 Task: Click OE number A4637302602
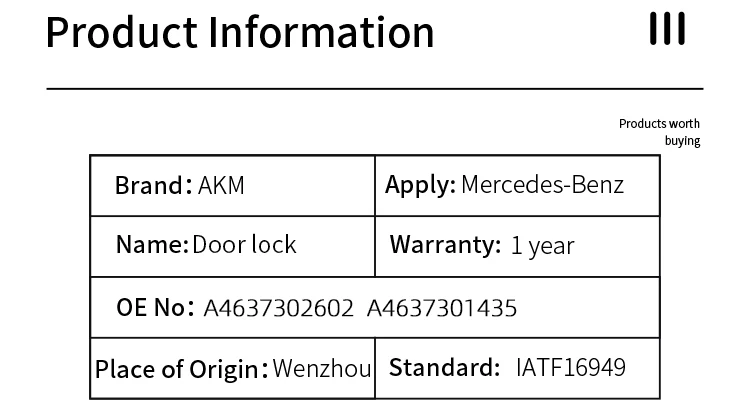coord(278,308)
